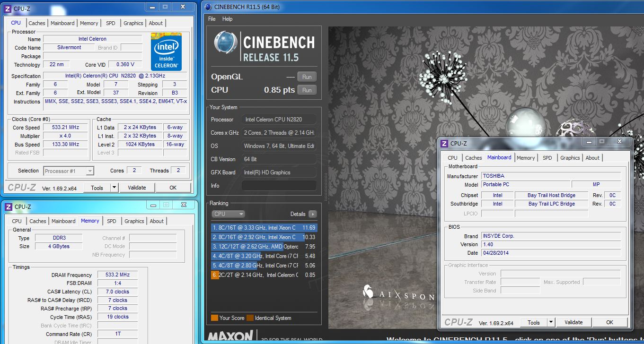Viewport: 644px width, 344px height.
Task: Select the CPU tab in the Mainboard CPU-Z window
Action: [x=453, y=158]
